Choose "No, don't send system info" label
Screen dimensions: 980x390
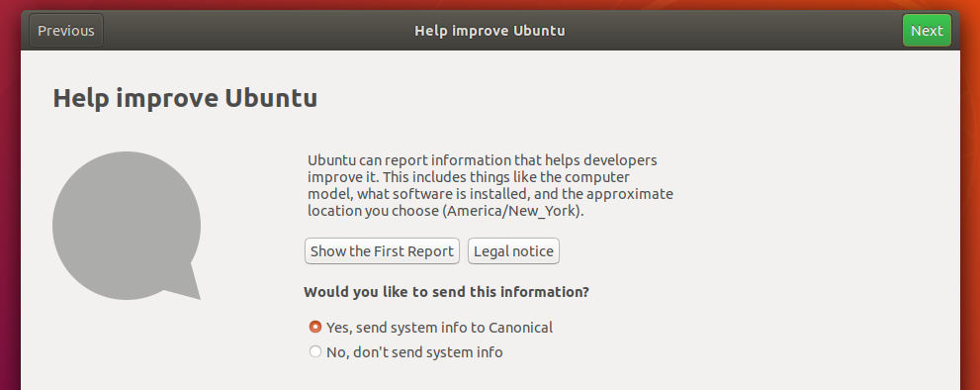pos(414,352)
